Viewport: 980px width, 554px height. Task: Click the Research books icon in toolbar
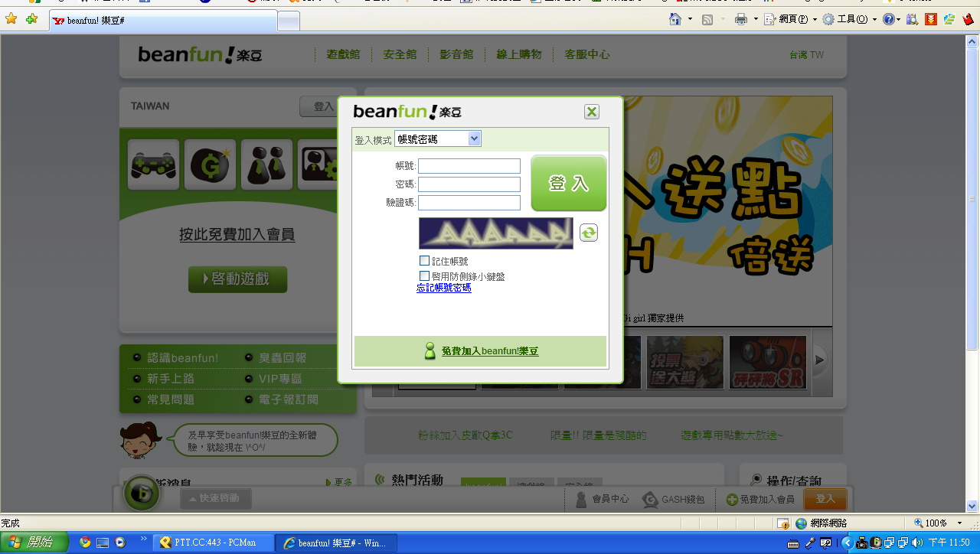[x=913, y=19]
